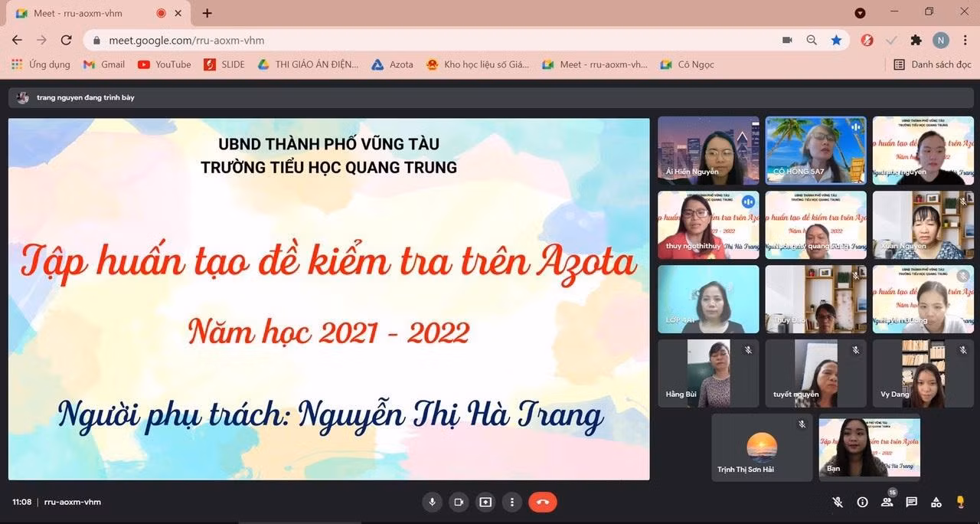
Task: Open Meet more options three-dot menu
Action: pos(511,502)
